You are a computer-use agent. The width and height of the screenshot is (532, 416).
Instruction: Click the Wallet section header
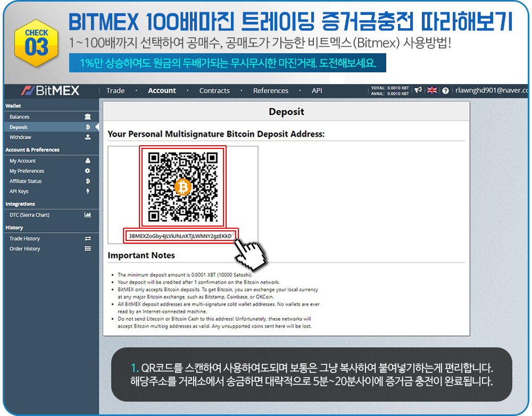tap(13, 106)
